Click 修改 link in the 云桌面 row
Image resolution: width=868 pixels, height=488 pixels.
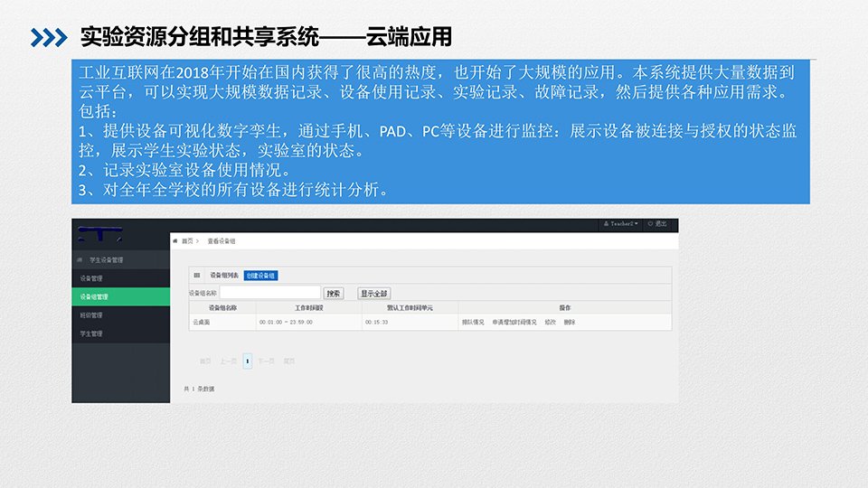point(550,322)
